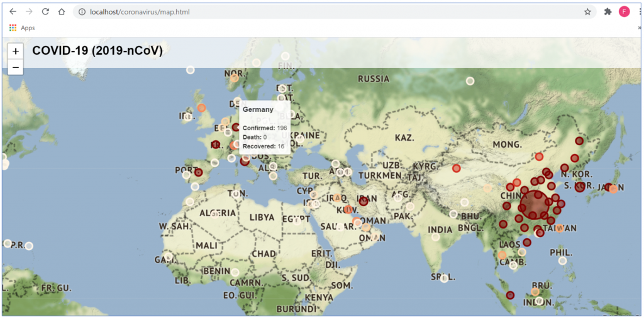Image resolution: width=644 pixels, height=318 pixels.
Task: Click the orange marker over the United Kingdom
Action: [201, 108]
